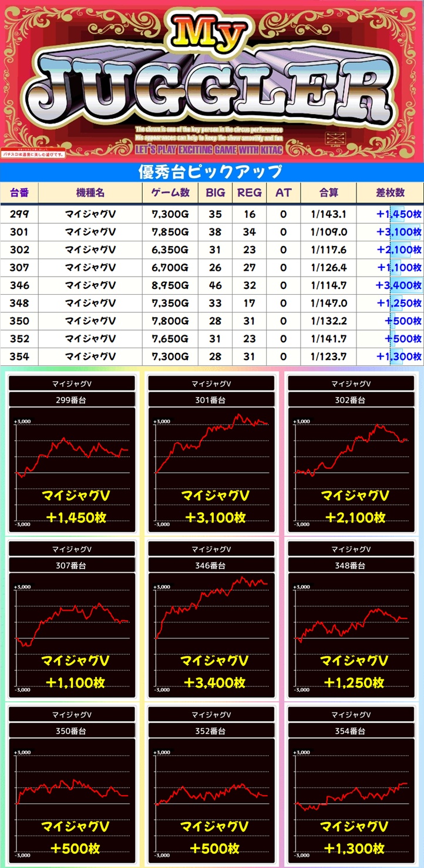Click the 優秀台ピックアップ heading bar
The width and height of the screenshot is (424, 868).
[x=212, y=173]
